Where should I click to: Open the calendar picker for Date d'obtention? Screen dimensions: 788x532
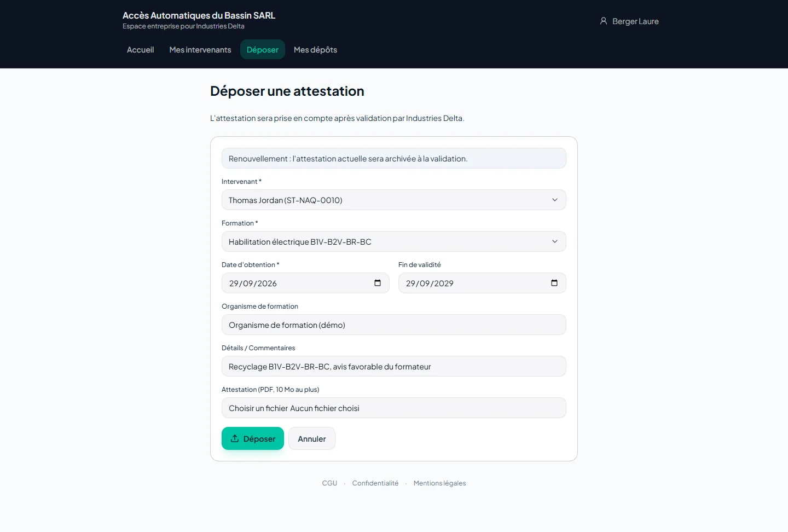click(378, 283)
